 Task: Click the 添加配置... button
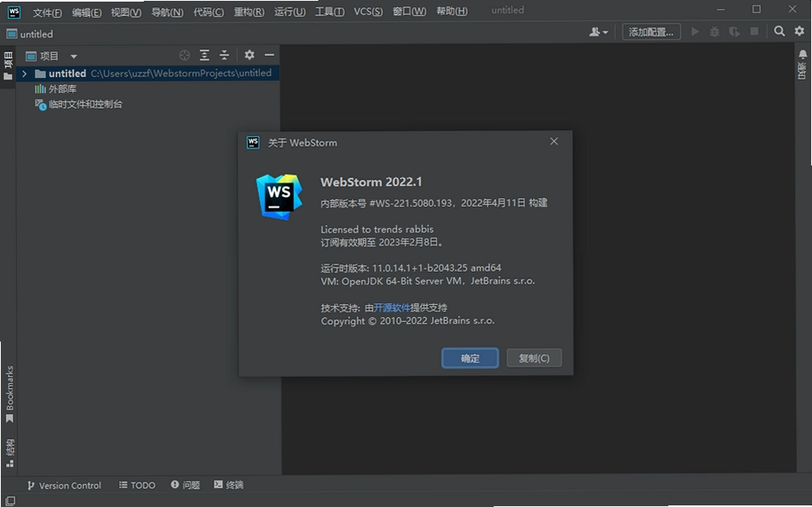coord(651,32)
